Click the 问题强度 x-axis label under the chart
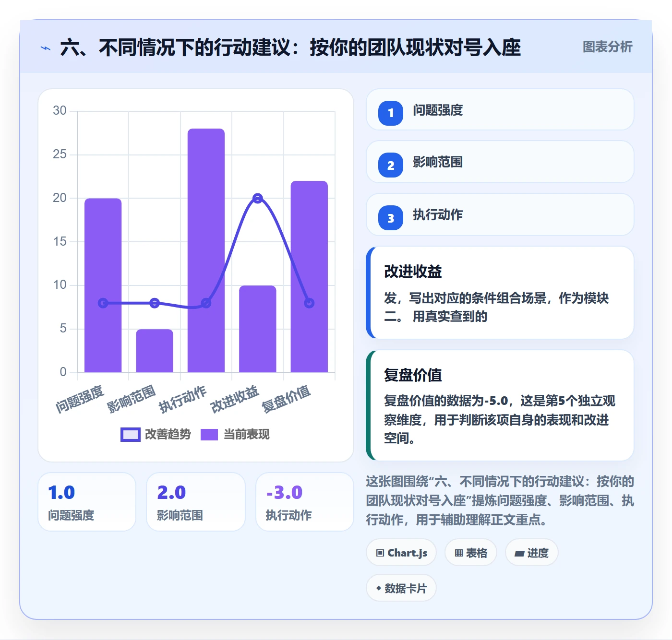The width and height of the screenshot is (672, 640). (x=80, y=399)
